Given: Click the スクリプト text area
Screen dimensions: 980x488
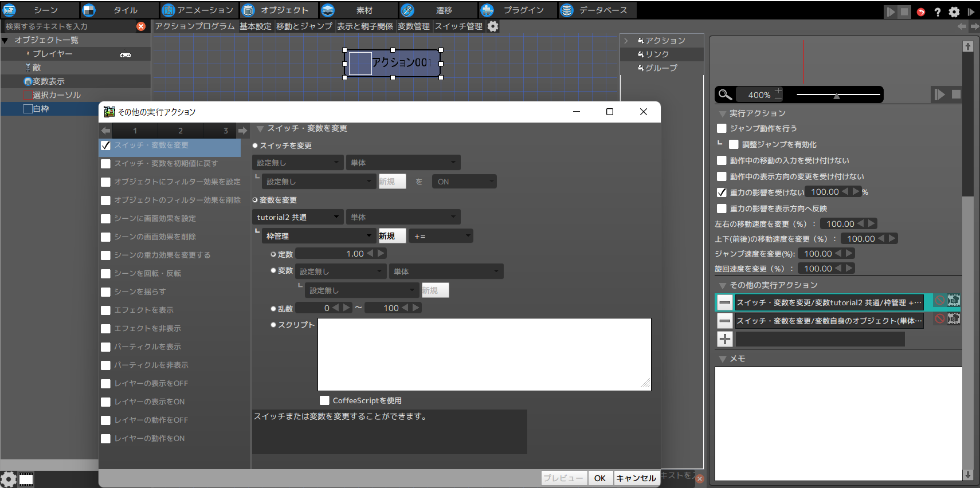Looking at the screenshot, I should tap(484, 355).
